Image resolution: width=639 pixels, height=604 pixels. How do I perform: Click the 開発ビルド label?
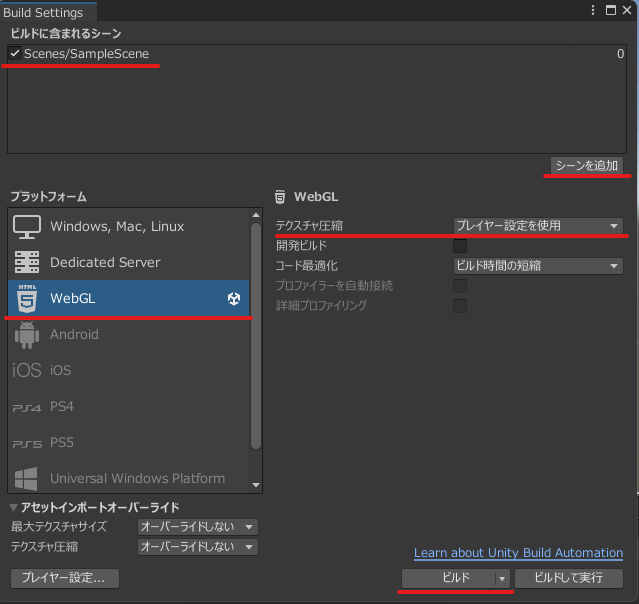coord(301,246)
